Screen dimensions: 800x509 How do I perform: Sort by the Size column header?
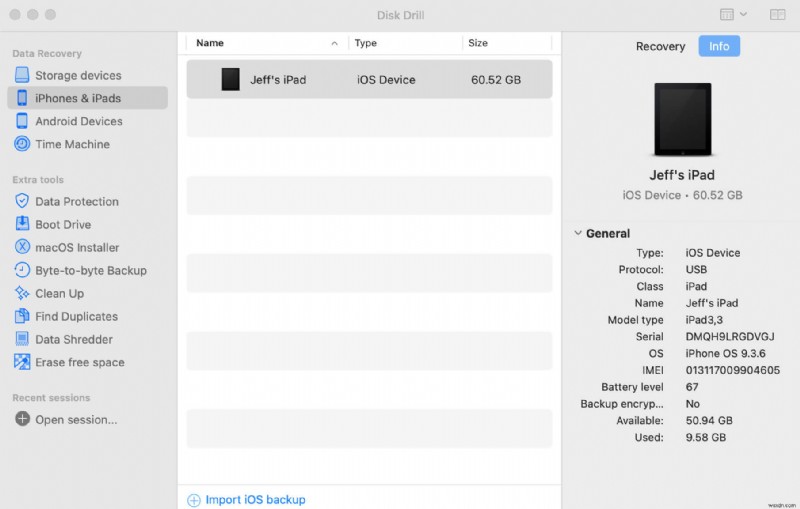(478, 43)
